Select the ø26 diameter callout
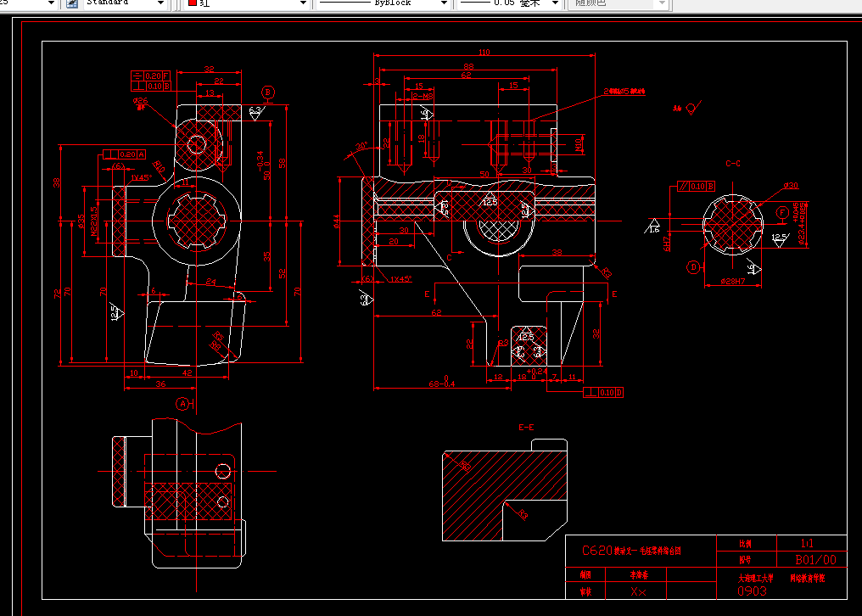The image size is (862, 616). (x=140, y=101)
